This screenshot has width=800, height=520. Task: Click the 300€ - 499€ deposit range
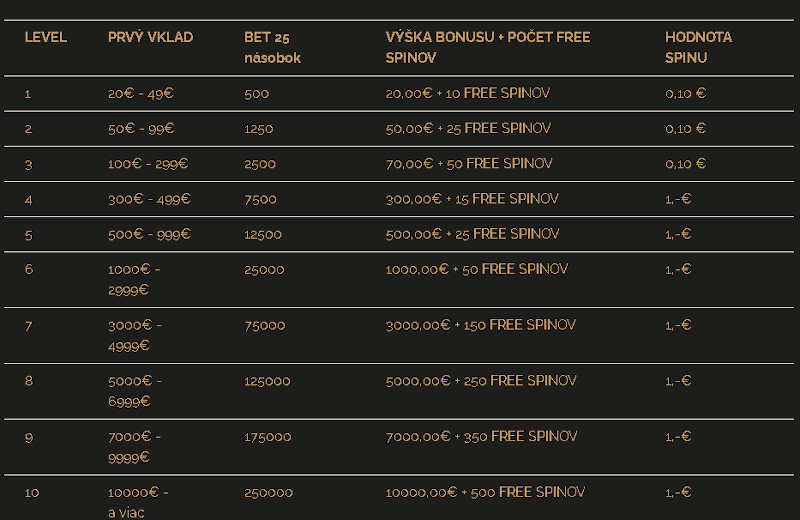click(x=149, y=199)
